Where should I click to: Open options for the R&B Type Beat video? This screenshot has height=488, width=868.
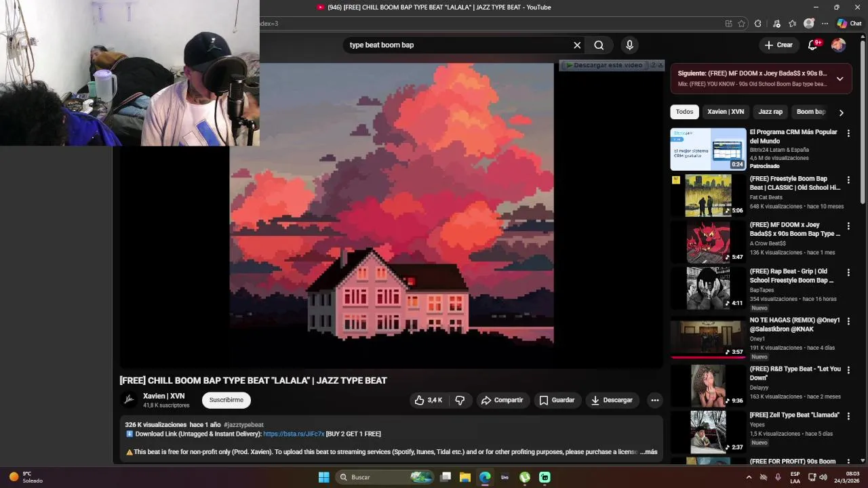pos(848,370)
